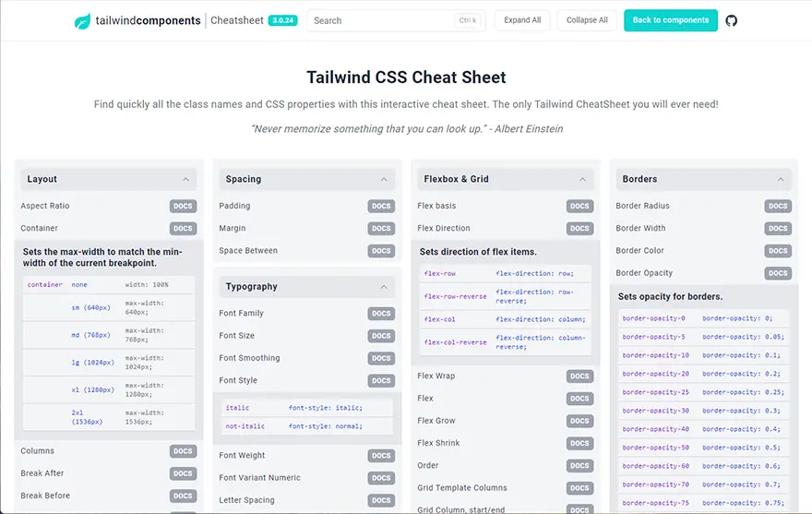Viewport: 812px width, 514px height.
Task: Open DOCS for Grid Template Columns
Action: (x=579, y=487)
